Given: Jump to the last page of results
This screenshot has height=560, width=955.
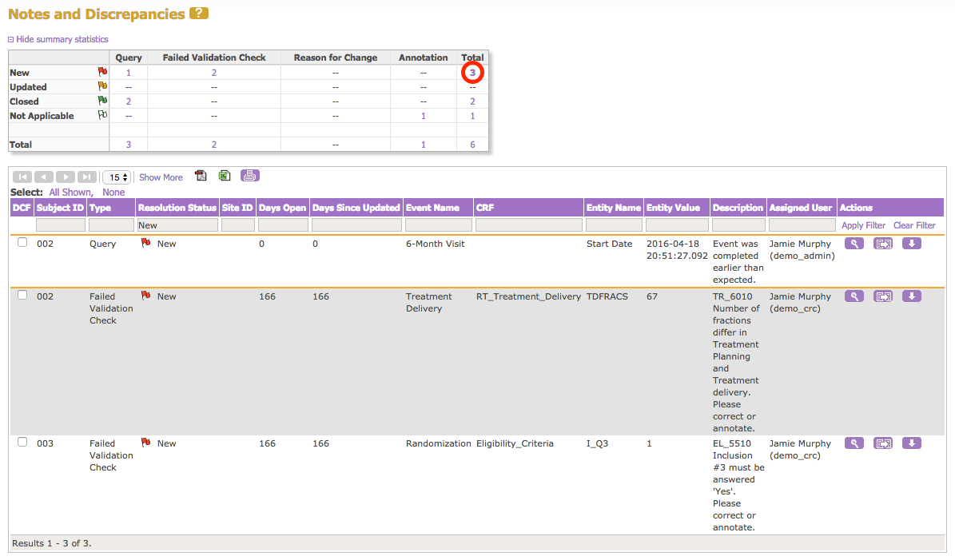Looking at the screenshot, I should (87, 177).
